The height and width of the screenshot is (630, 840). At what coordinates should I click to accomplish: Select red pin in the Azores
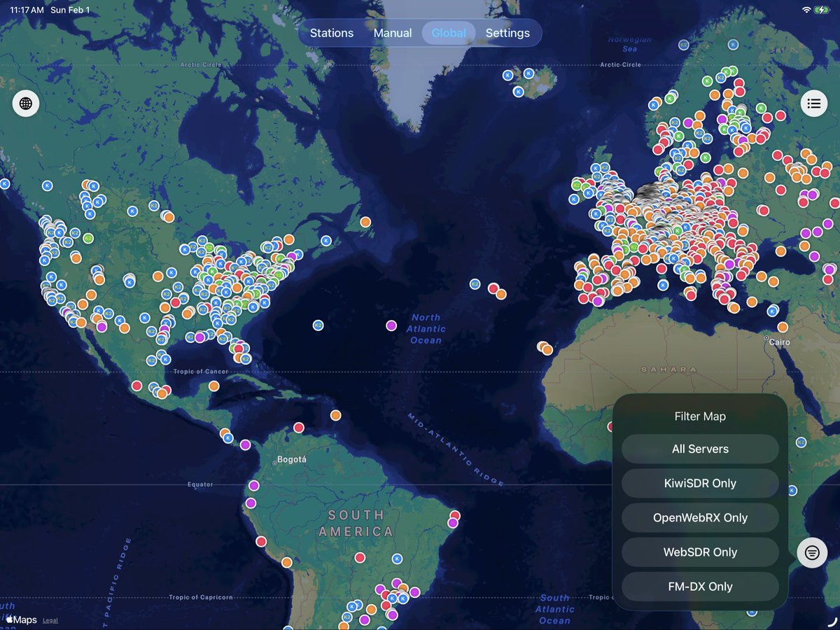[493, 288]
